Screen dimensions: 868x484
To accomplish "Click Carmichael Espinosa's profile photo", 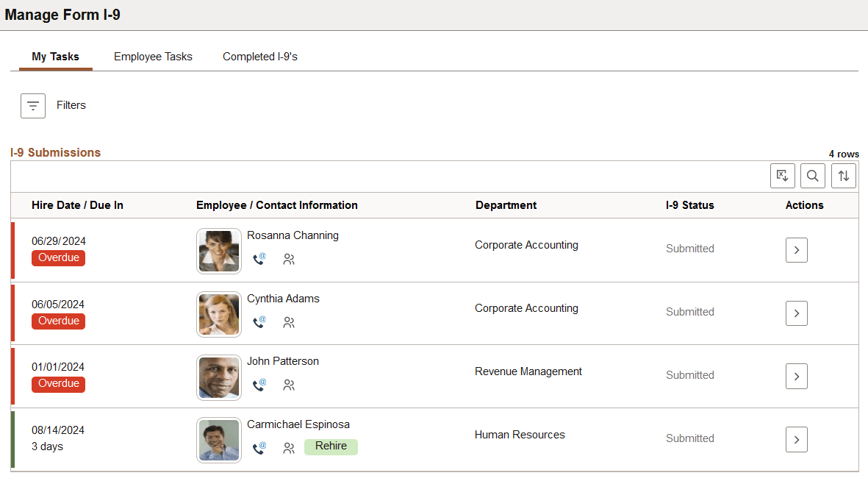I will point(218,440).
